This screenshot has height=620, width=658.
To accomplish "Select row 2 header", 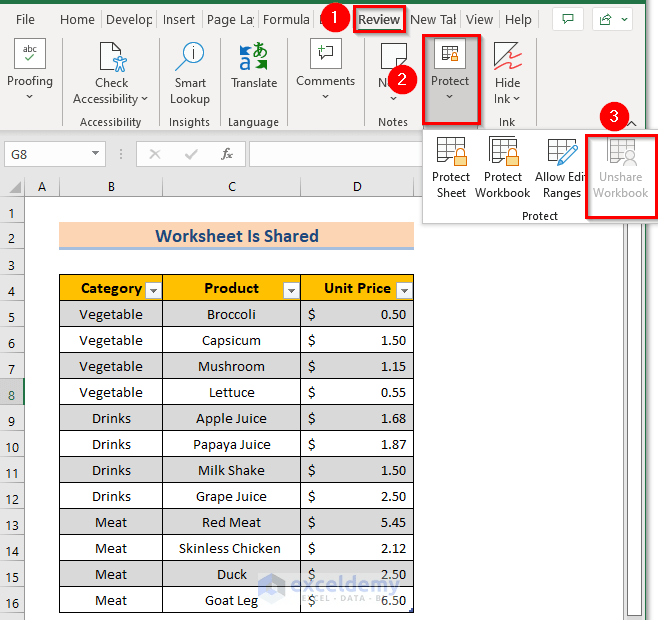I will [12, 238].
